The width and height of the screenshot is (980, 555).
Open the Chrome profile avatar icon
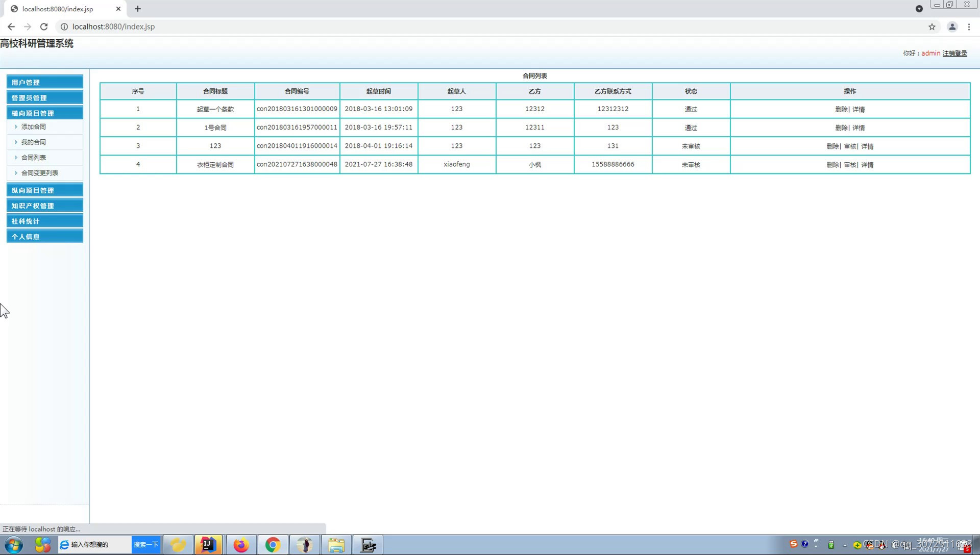[952, 27]
